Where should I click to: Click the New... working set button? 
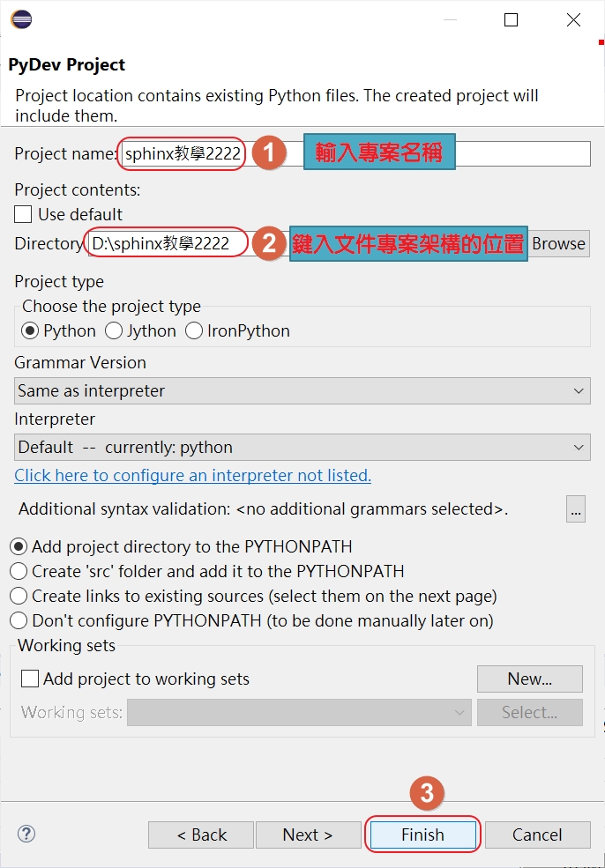click(530, 679)
